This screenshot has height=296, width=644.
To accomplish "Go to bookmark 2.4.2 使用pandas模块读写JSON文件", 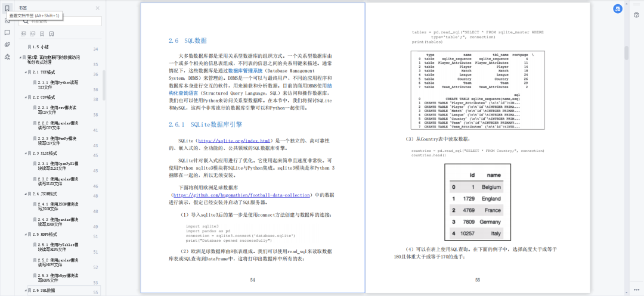I will pyautogui.click(x=58, y=222).
